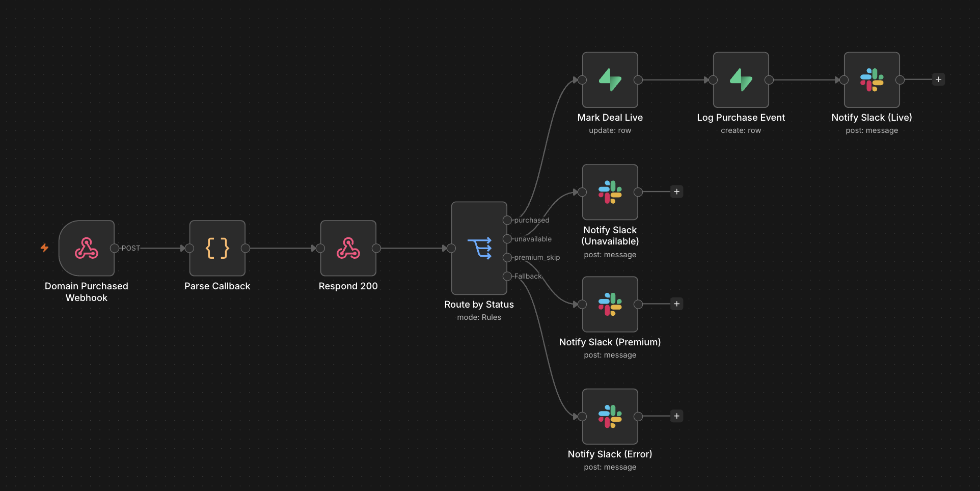This screenshot has height=491, width=980.
Task: Click the Respond 200 input connector
Action: click(x=320, y=248)
